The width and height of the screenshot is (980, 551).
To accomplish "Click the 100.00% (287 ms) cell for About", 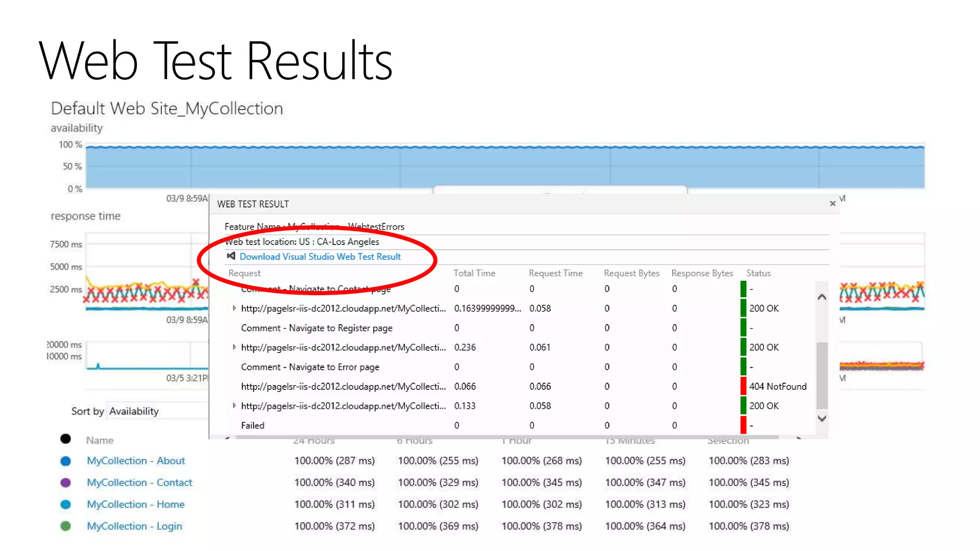I will 334,461.
